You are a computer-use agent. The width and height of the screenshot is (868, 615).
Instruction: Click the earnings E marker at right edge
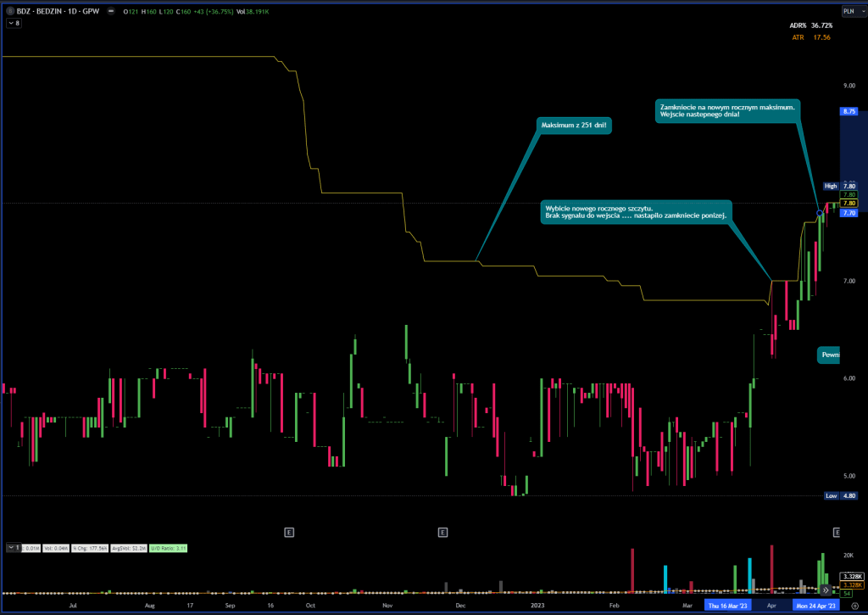point(837,532)
